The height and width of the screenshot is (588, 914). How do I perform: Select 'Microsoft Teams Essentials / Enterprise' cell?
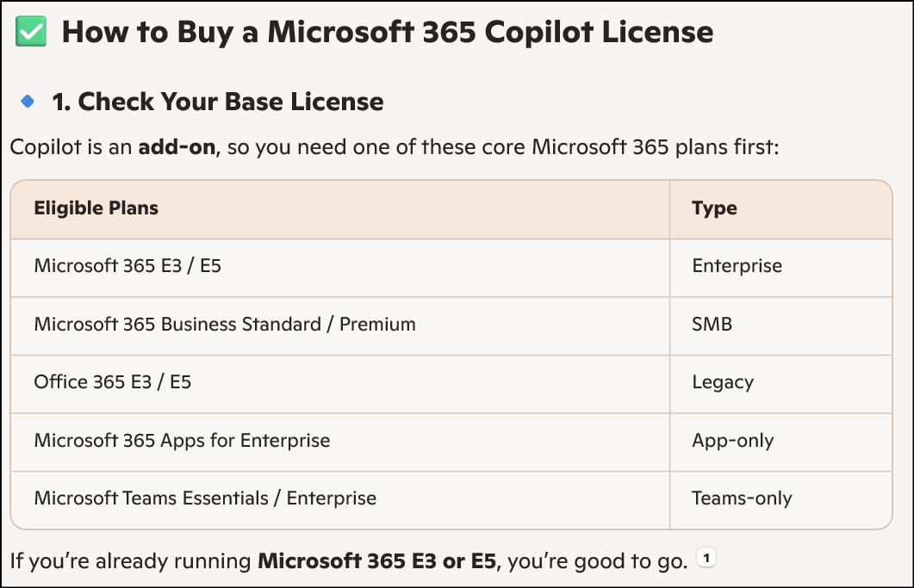pyautogui.click(x=205, y=498)
